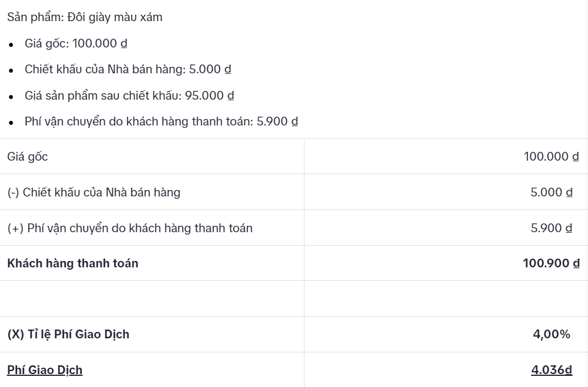Click the 'Giá gốc' table cell
Viewport: 588px width, 387px height.
28,157
